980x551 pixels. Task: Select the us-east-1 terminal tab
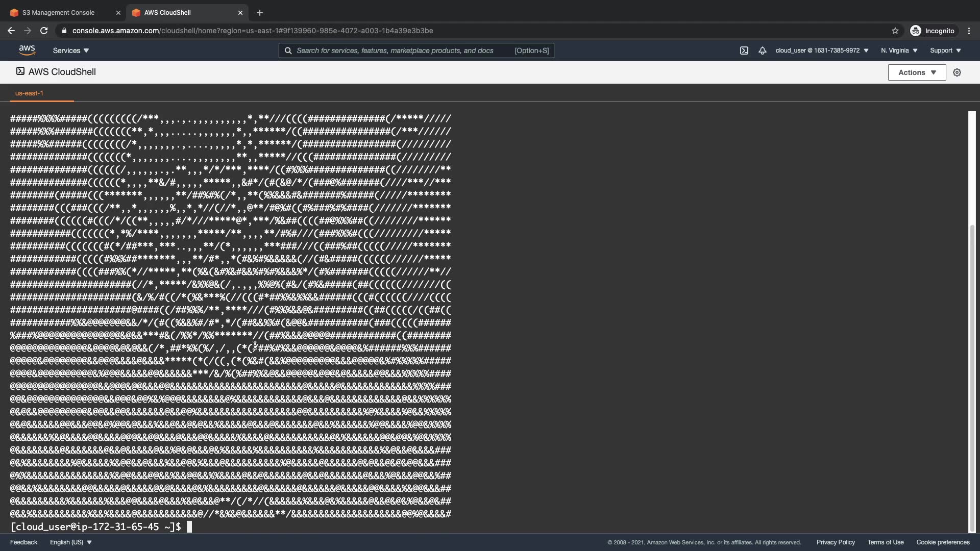pos(30,93)
